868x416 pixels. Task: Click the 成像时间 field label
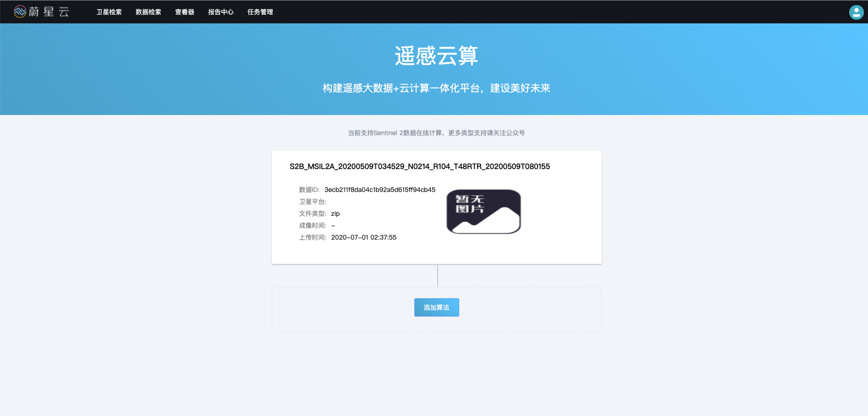(x=313, y=225)
